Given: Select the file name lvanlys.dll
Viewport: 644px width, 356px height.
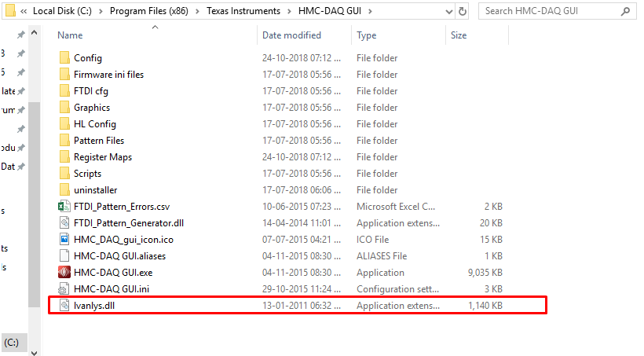Looking at the screenshot, I should 94,306.
